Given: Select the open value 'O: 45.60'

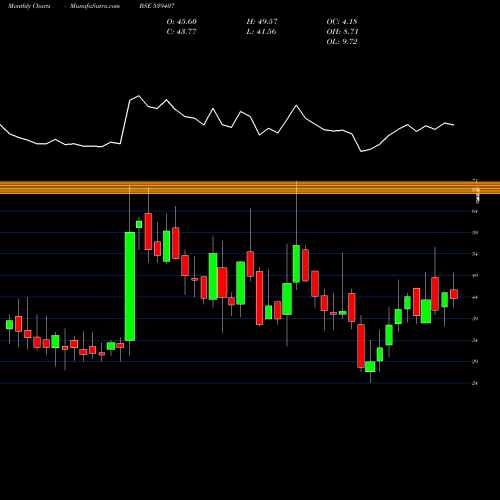Looking at the screenshot, I should (x=182, y=22).
